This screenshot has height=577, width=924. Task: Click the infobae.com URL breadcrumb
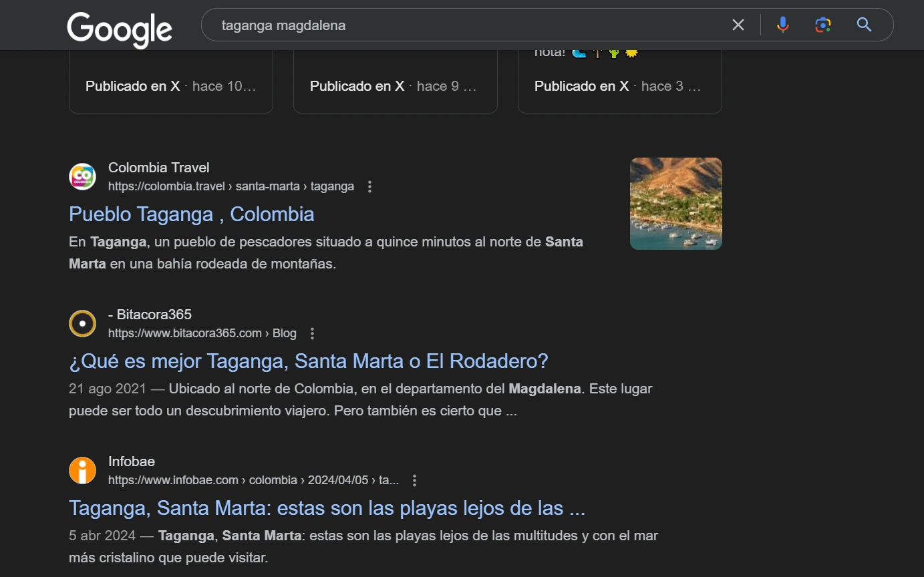pyautogui.click(x=254, y=480)
